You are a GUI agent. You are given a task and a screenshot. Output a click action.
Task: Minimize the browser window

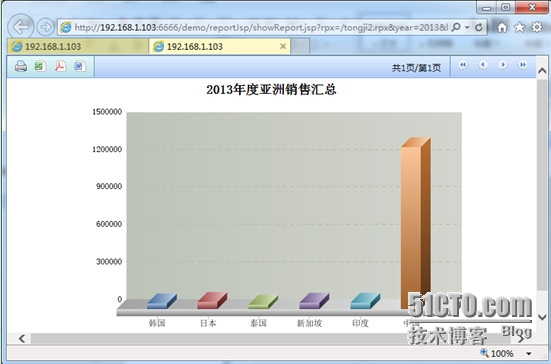point(486,7)
